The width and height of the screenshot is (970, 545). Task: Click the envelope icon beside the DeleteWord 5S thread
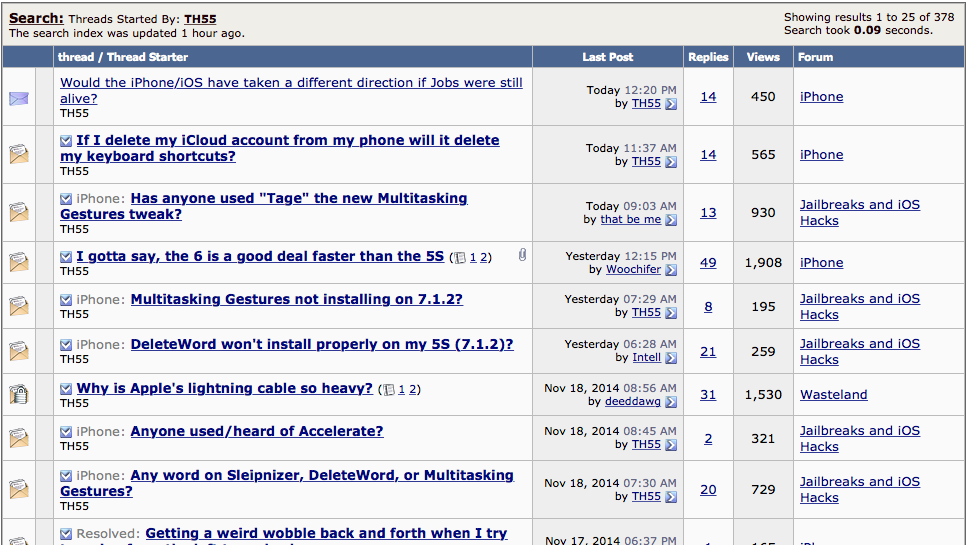(x=19, y=350)
